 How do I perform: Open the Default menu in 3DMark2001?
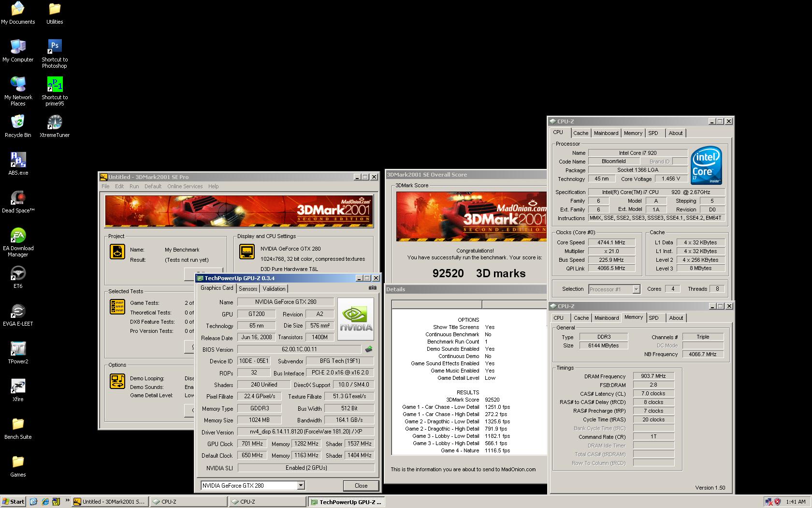[153, 186]
